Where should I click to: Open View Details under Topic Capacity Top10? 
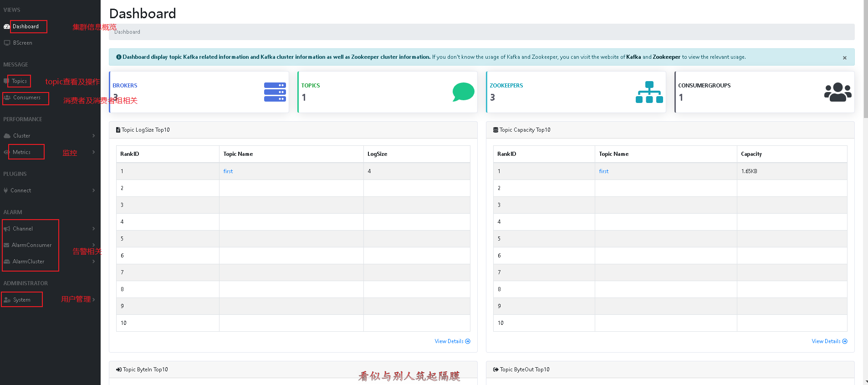click(829, 341)
